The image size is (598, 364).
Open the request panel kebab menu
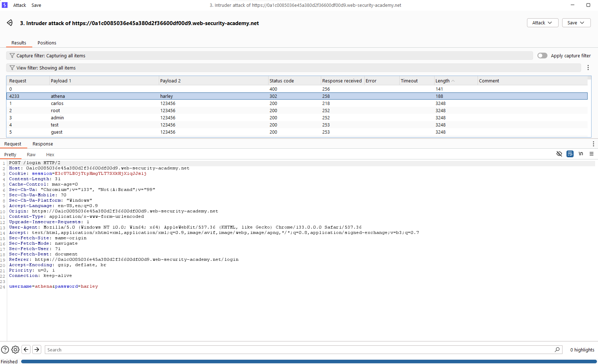(593, 144)
